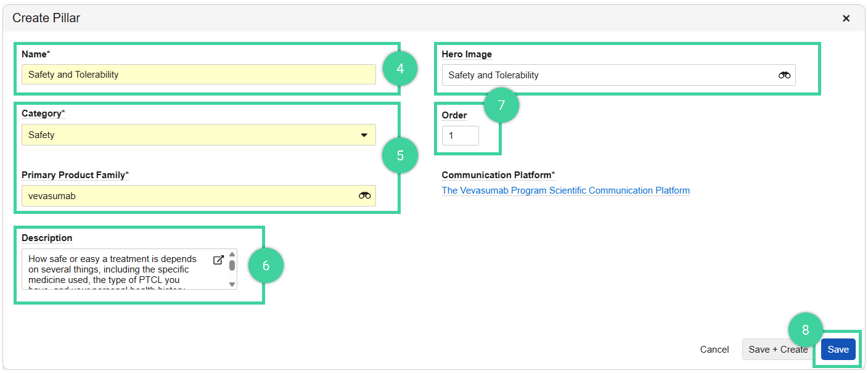The image size is (868, 373).
Task: Click inside the Description text area
Action: [117, 269]
